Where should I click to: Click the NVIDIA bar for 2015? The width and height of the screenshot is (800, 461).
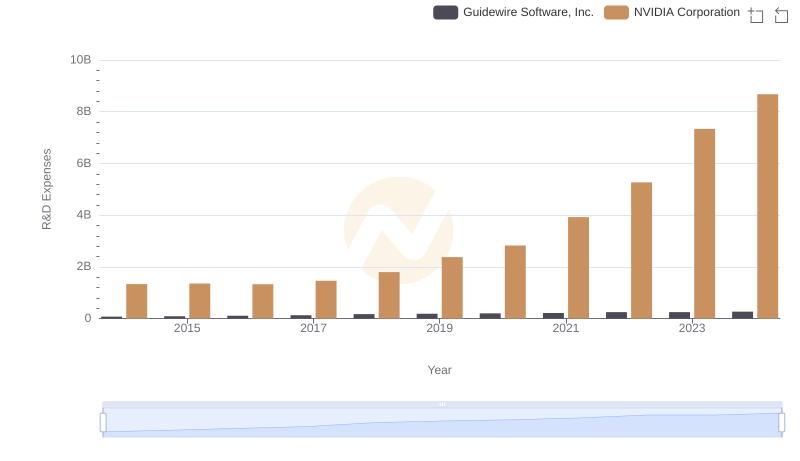coord(199,301)
